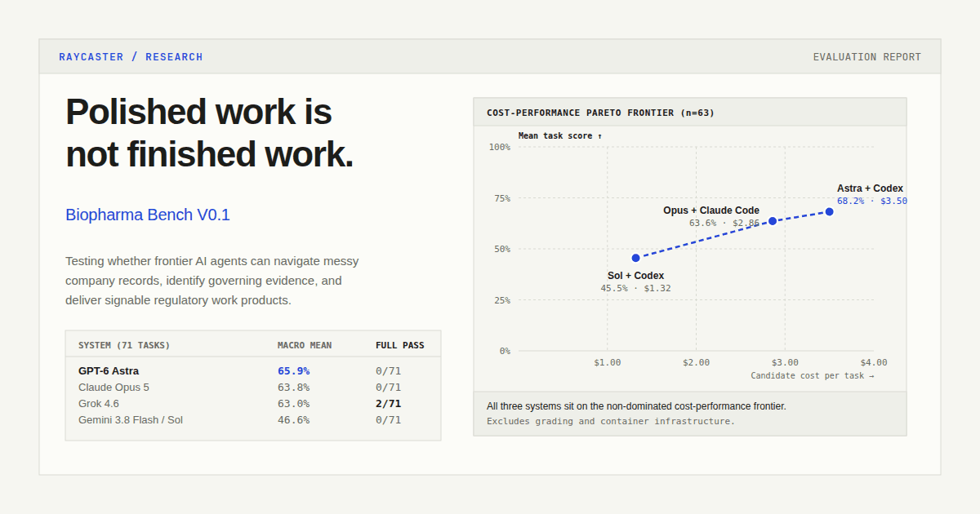Click the $1.00 x-axis tick
980x514 pixels.
[x=608, y=362]
